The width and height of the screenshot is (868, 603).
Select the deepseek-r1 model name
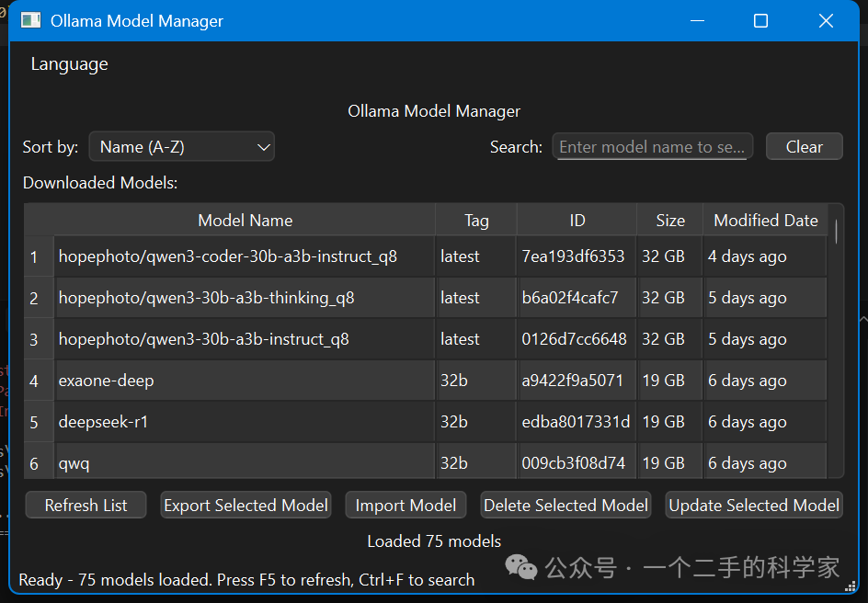click(x=104, y=422)
